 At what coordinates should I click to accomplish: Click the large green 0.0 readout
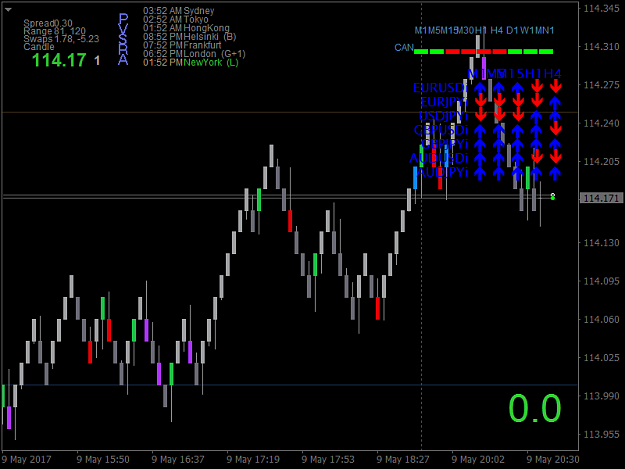(x=535, y=408)
